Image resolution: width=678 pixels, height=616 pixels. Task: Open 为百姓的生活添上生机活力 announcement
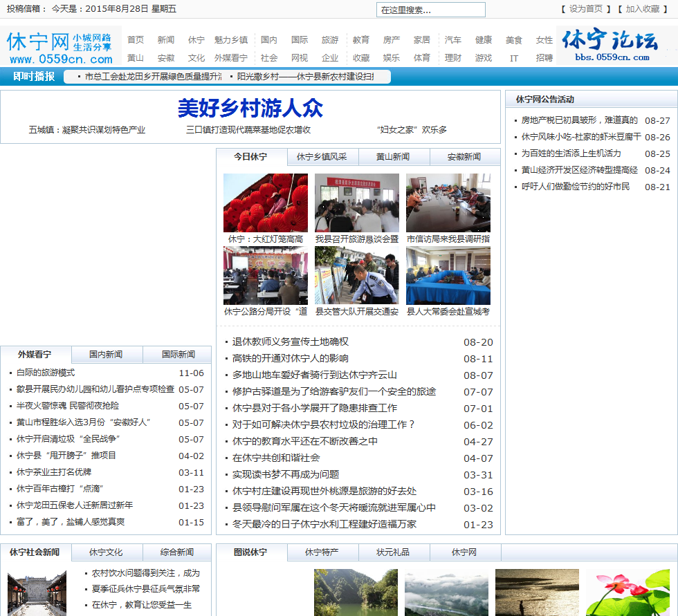point(571,153)
